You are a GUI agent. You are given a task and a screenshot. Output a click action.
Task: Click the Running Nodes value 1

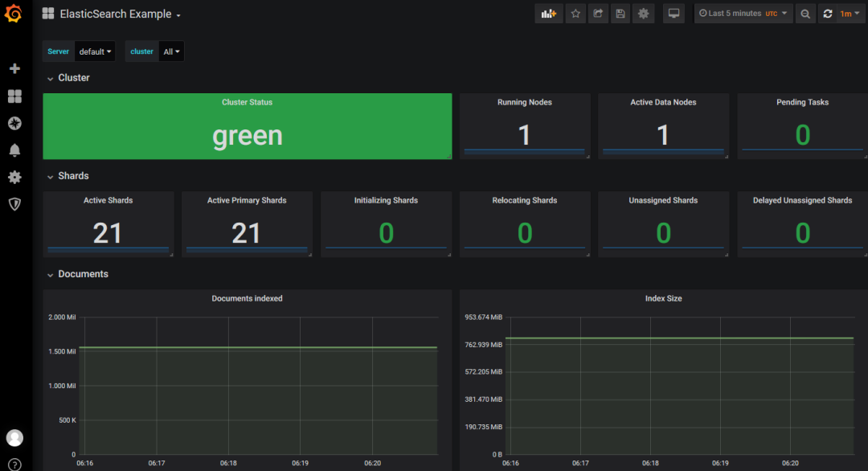coord(524,135)
